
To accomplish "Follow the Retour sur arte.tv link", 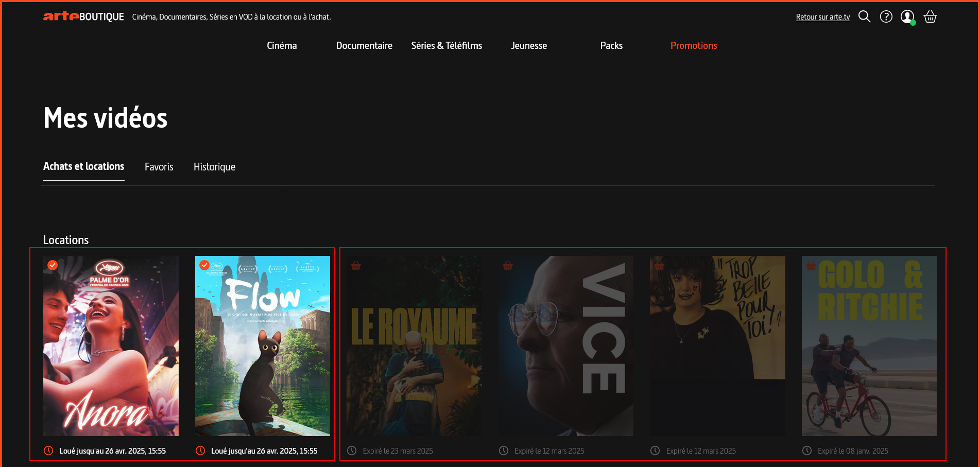I will 823,17.
